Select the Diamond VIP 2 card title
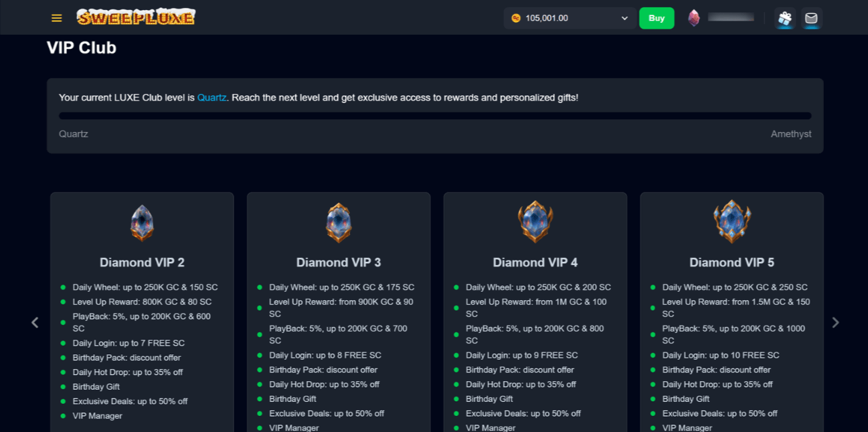 [x=142, y=263]
